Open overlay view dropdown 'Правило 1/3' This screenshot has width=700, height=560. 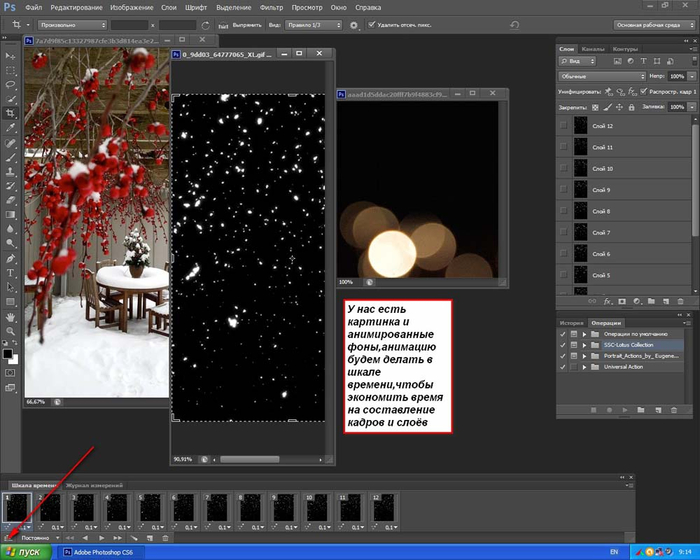313,25
